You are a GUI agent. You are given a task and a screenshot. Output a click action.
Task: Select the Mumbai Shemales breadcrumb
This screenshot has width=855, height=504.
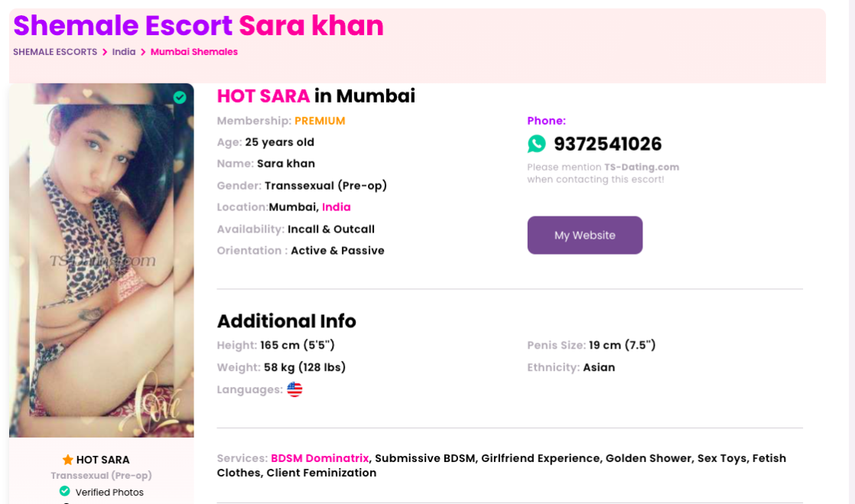194,52
